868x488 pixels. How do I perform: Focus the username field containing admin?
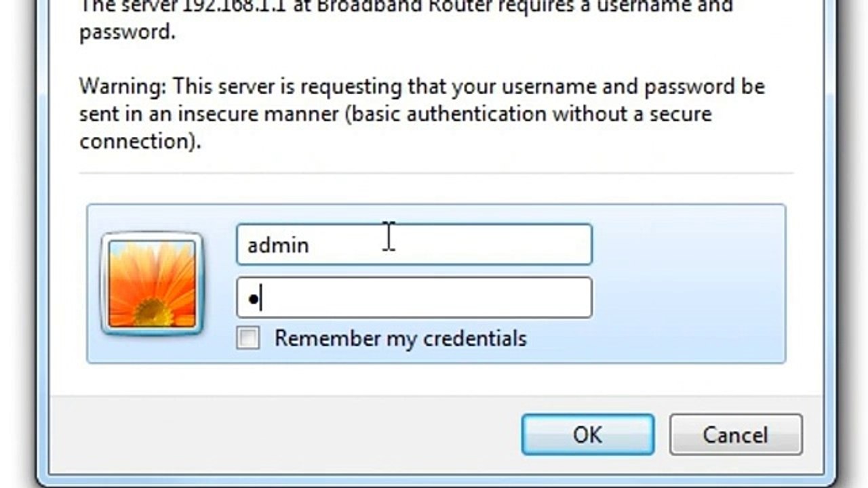click(414, 244)
